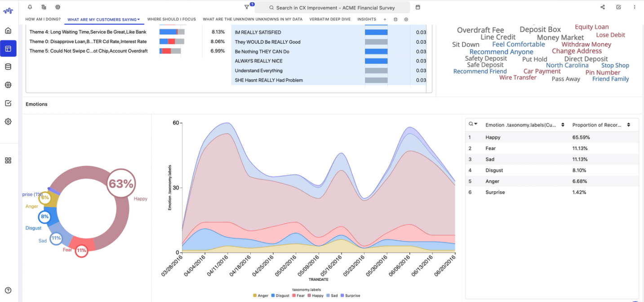The image size is (644, 302).
Task: Switch to Verbatim Deep Dive tab
Action: 330,19
